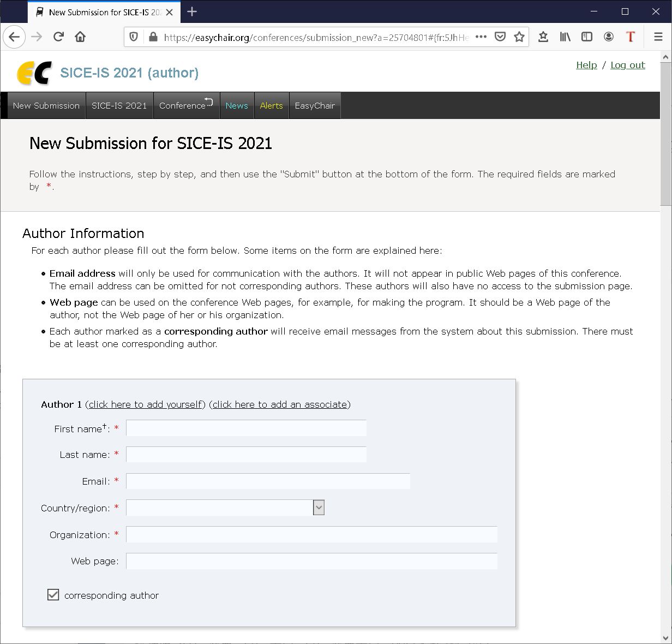Viewport: 672px width, 644px height.
Task: Select the New Submission browser tab
Action: 104,12
